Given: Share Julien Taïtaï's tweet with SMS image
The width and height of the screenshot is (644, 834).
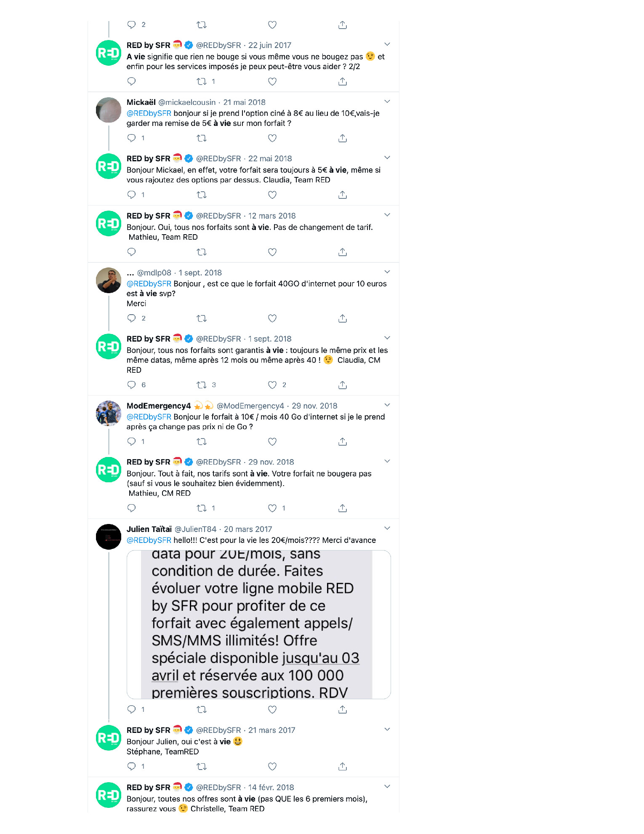Looking at the screenshot, I should click(343, 709).
